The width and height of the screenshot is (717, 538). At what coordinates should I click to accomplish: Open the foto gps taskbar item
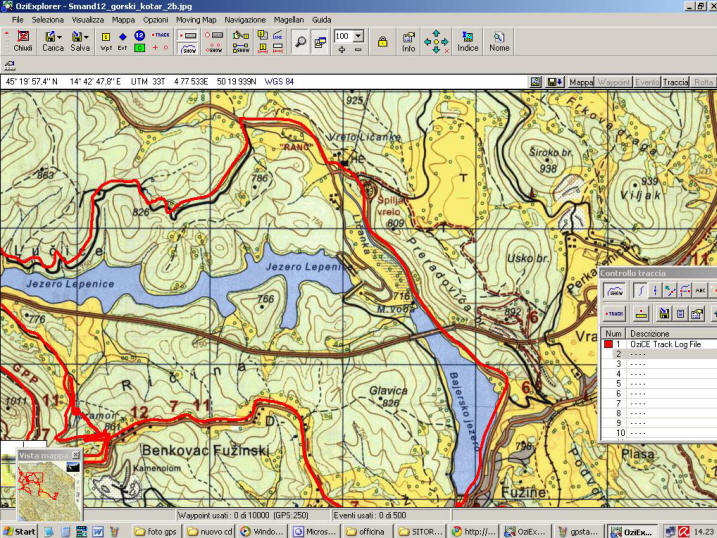156,531
